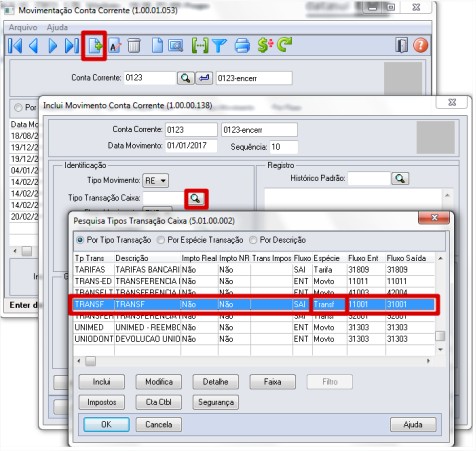
Task: Open the Tipo Movimento RE dropdown
Action: click(156, 181)
